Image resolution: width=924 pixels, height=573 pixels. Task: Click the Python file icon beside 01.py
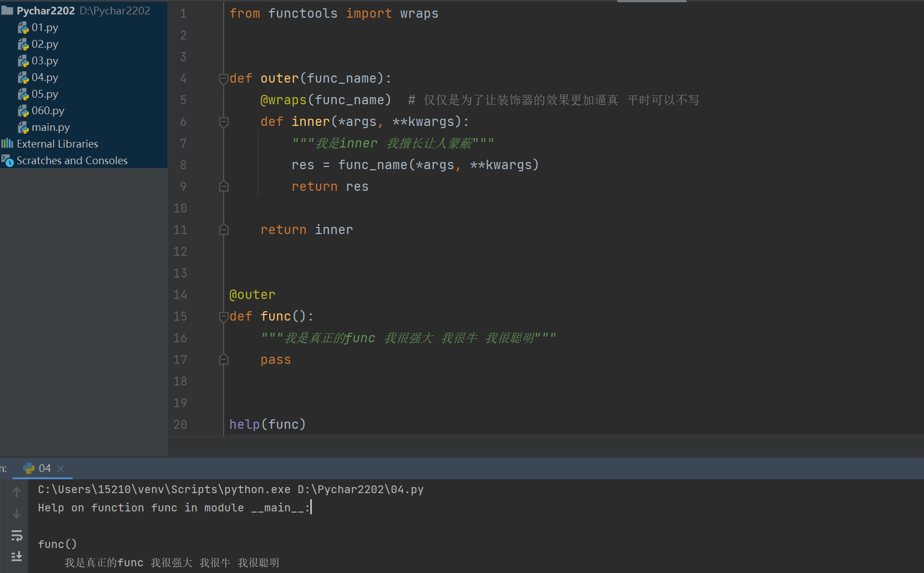click(x=23, y=28)
